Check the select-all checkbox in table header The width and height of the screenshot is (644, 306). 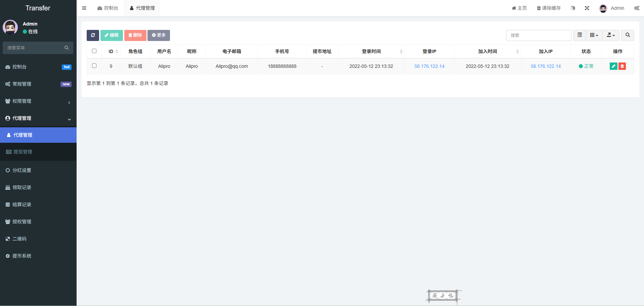coord(94,51)
